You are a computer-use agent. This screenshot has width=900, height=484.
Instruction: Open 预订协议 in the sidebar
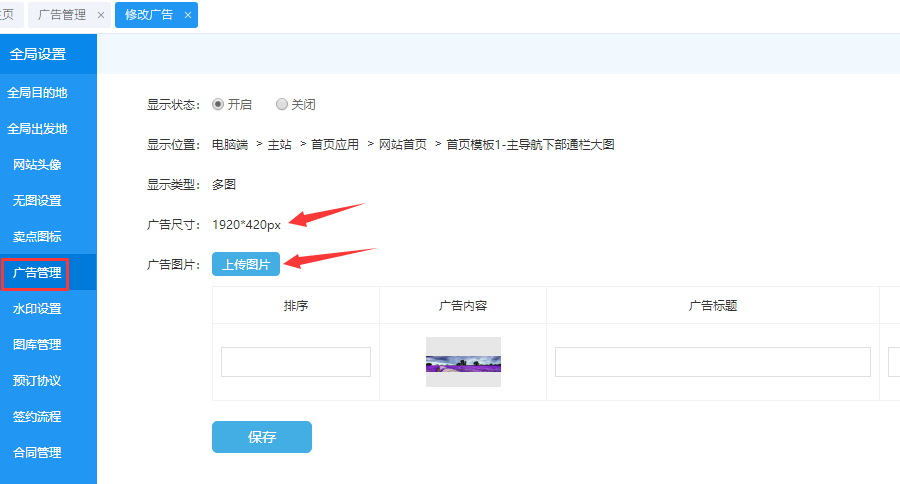37,381
